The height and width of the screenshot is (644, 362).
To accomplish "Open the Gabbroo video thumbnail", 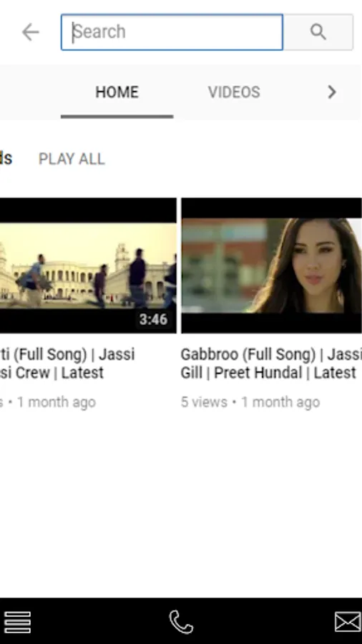I will pyautogui.click(x=271, y=265).
